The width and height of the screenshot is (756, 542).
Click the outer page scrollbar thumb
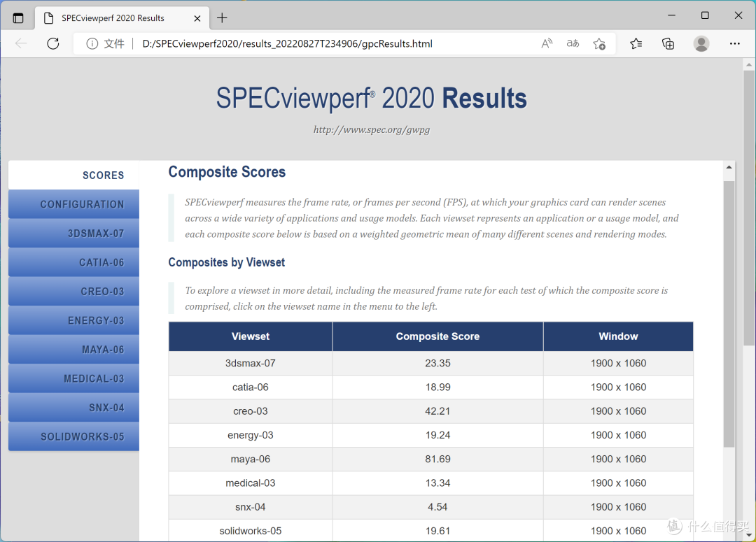(748, 208)
